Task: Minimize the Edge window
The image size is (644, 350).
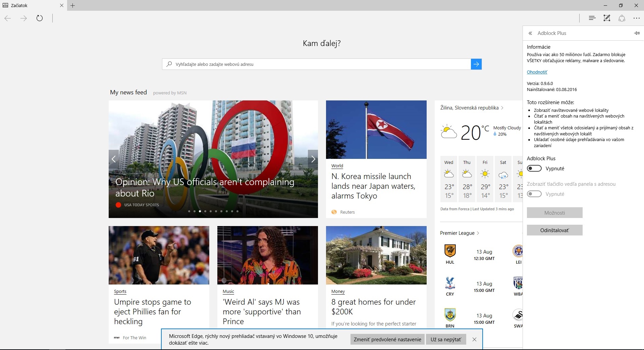Action: tap(605, 5)
